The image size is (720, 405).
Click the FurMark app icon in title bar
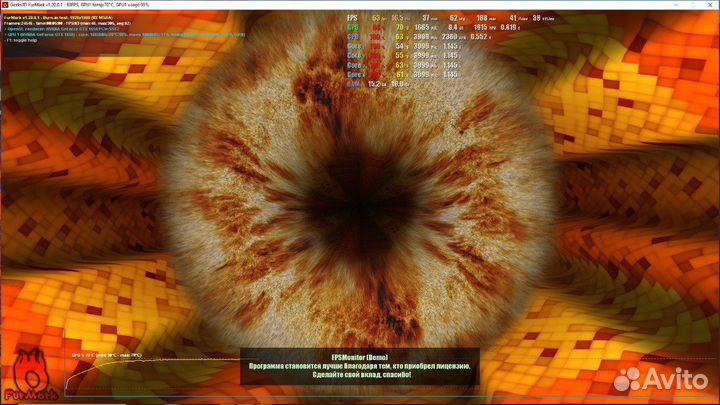click(x=5, y=5)
